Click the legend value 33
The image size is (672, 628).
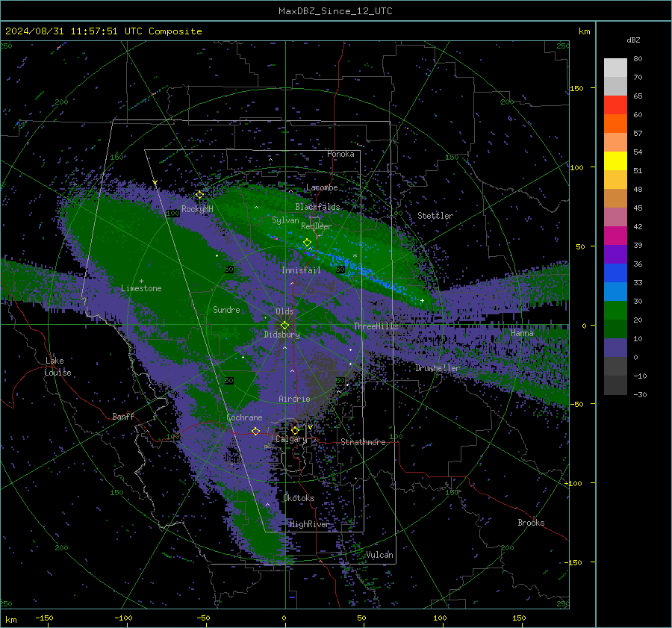pos(638,282)
